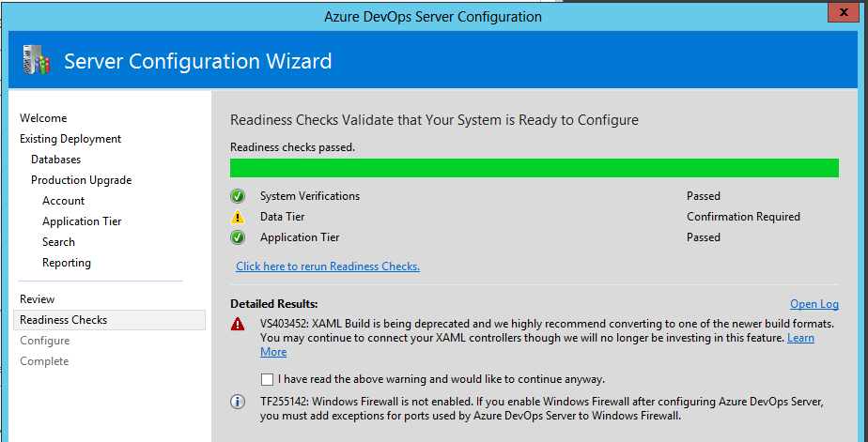
Task: Click the yellow warning icon beside Data Tier
Action: tap(238, 216)
